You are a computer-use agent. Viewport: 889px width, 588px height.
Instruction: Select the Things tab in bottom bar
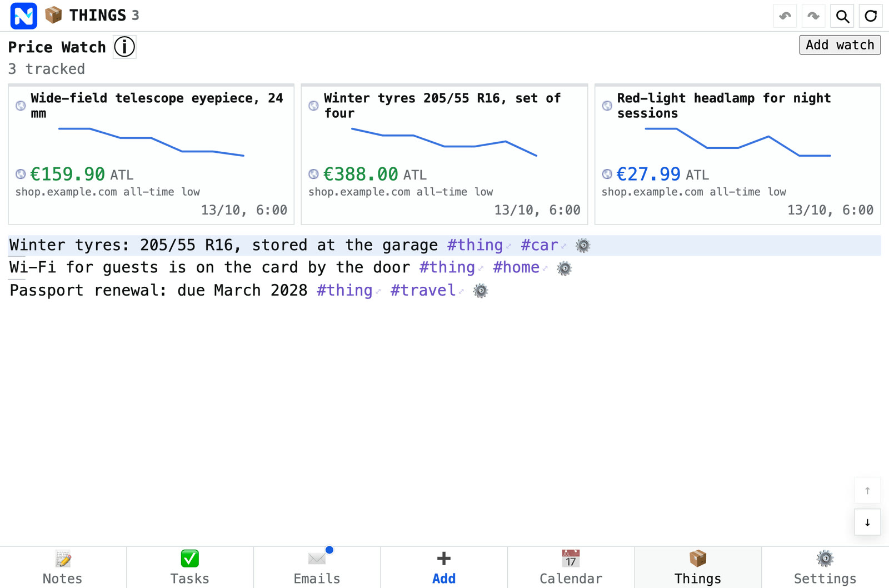pos(698,567)
